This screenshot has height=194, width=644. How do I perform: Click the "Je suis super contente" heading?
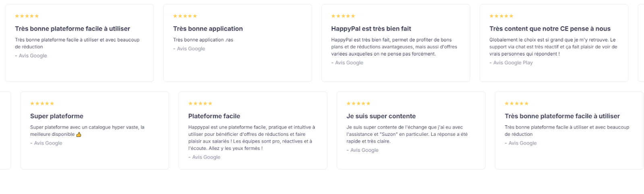tap(381, 116)
